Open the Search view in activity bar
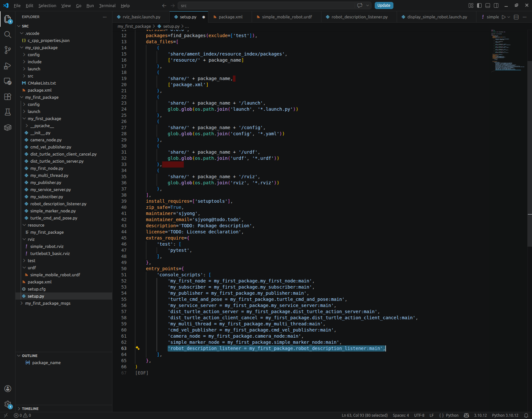532x419 pixels. 8,35
